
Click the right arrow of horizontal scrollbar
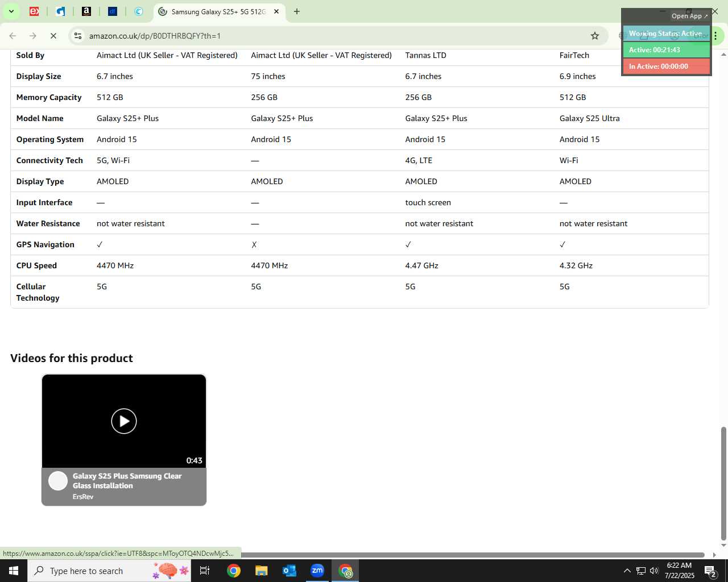coord(714,555)
